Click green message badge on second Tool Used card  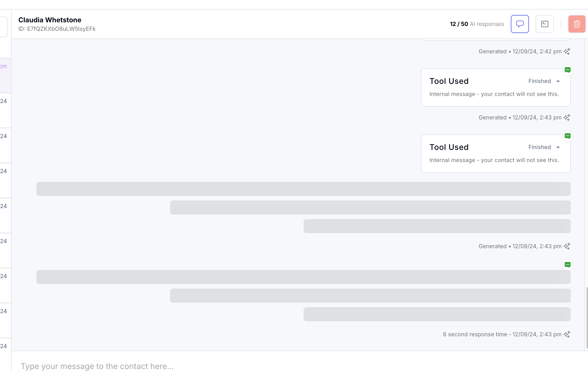click(x=567, y=136)
